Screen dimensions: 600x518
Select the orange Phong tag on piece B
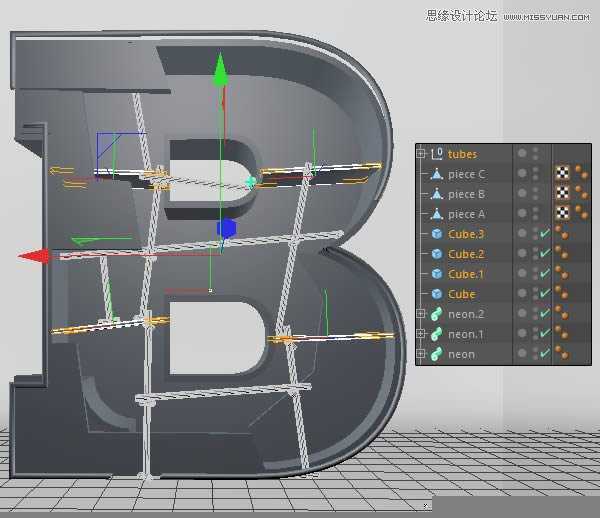point(582,193)
